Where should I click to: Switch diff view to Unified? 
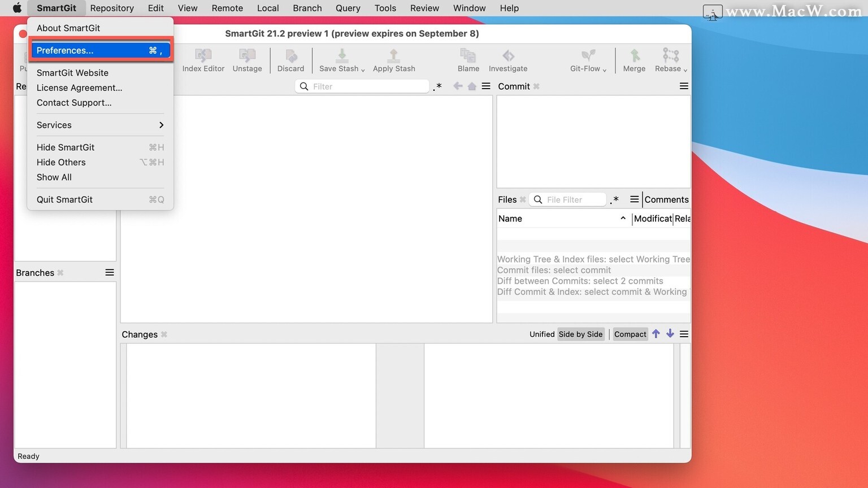point(542,334)
